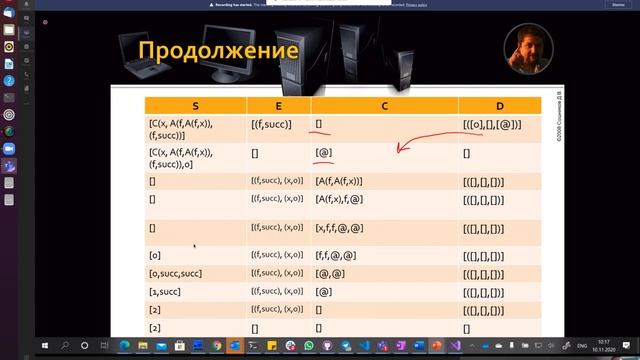The width and height of the screenshot is (640, 360).
Task: Open Teams Files in the sidebar
Action: pyautogui.click(x=27, y=88)
